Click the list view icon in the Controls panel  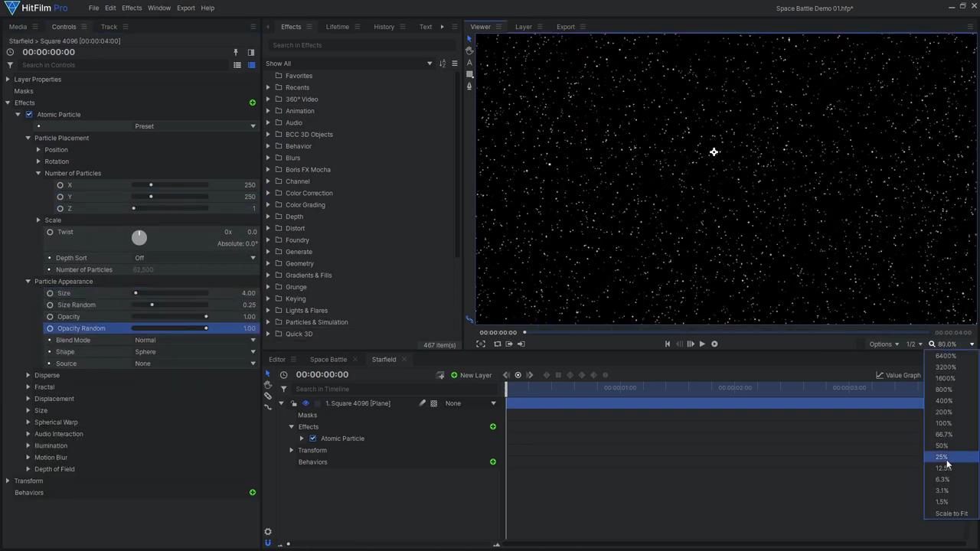(237, 65)
